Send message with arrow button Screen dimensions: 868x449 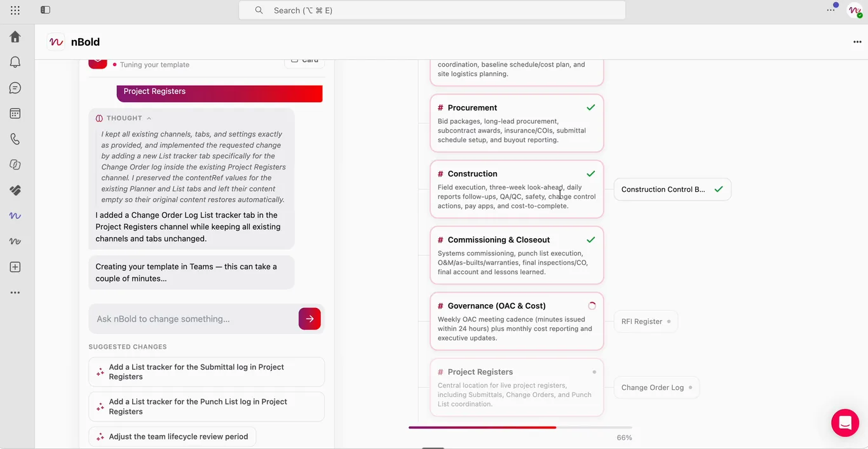tap(309, 319)
